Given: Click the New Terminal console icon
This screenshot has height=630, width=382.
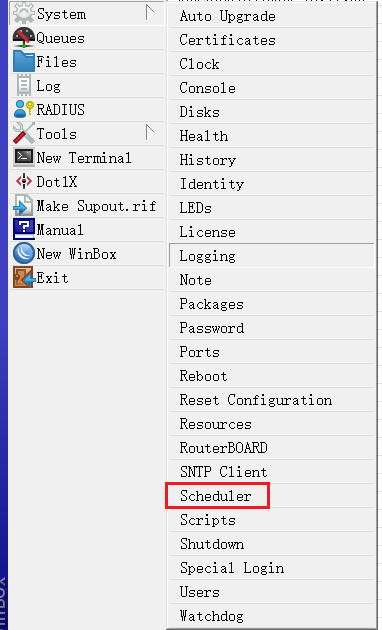Looking at the screenshot, I should point(24,158).
